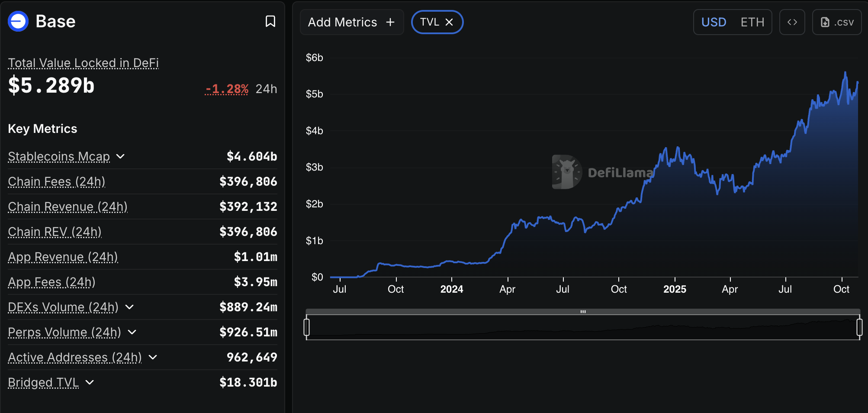The width and height of the screenshot is (868, 413).
Task: Download chart data as .csv
Action: [x=837, y=22]
